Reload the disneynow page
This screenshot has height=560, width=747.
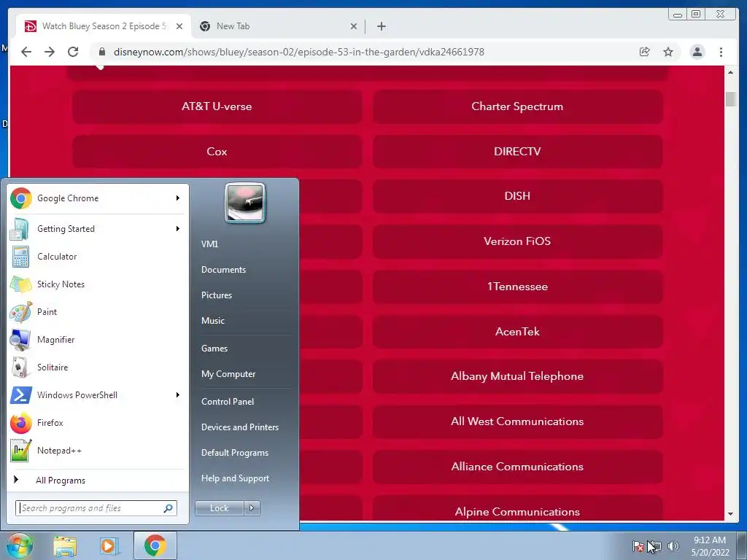(x=73, y=52)
